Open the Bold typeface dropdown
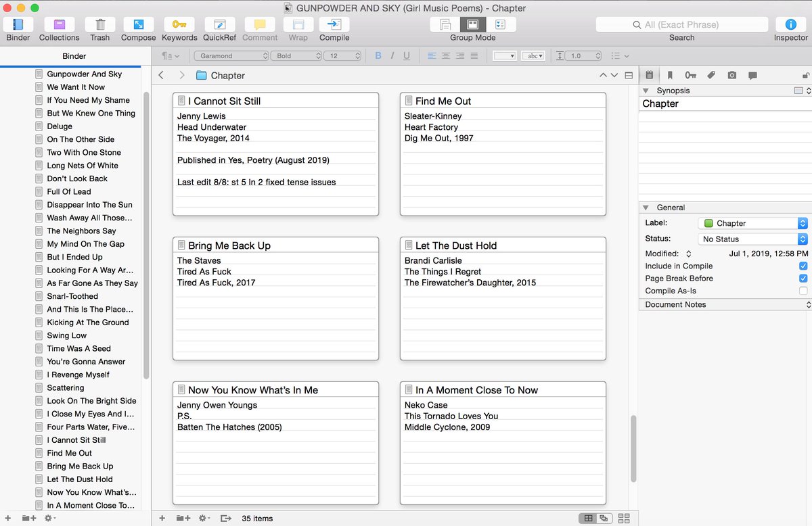812x526 pixels. (296, 56)
